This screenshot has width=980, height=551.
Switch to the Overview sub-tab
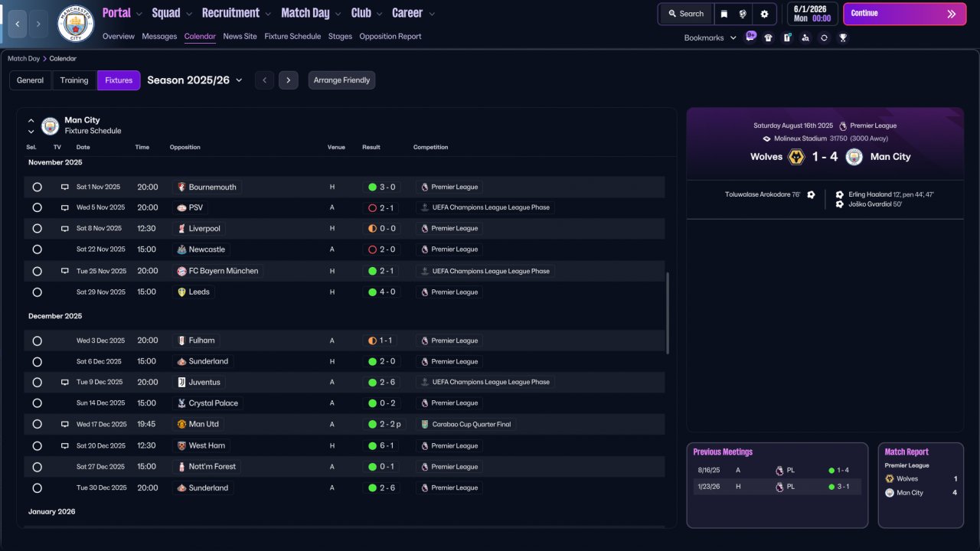(118, 36)
